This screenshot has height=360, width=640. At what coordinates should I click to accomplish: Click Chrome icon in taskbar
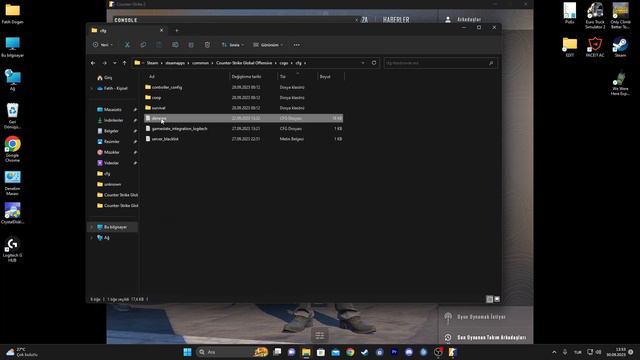coord(350,352)
